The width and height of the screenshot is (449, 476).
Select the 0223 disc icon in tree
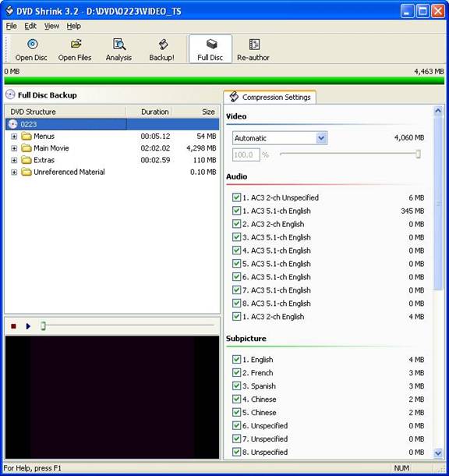pos(12,124)
